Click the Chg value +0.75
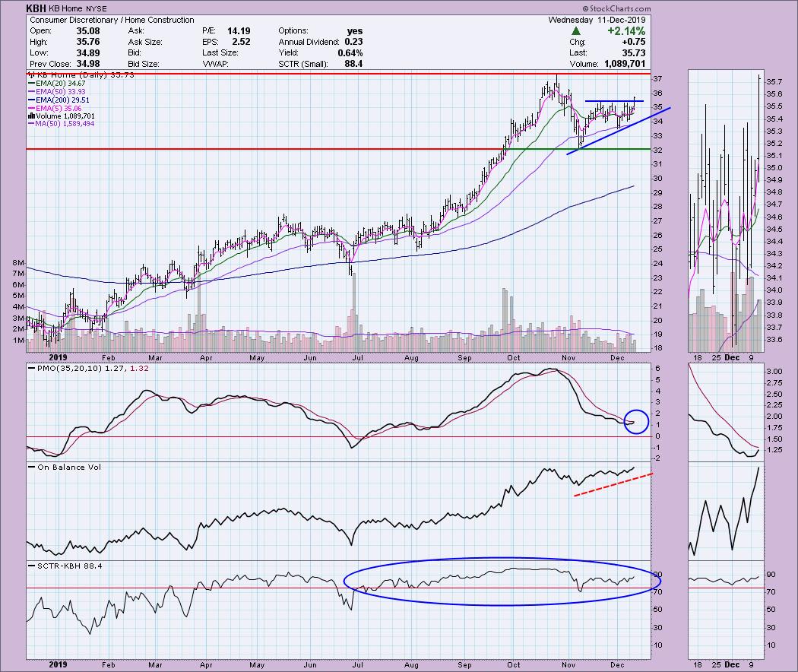The width and height of the screenshot is (798, 672). (x=634, y=42)
